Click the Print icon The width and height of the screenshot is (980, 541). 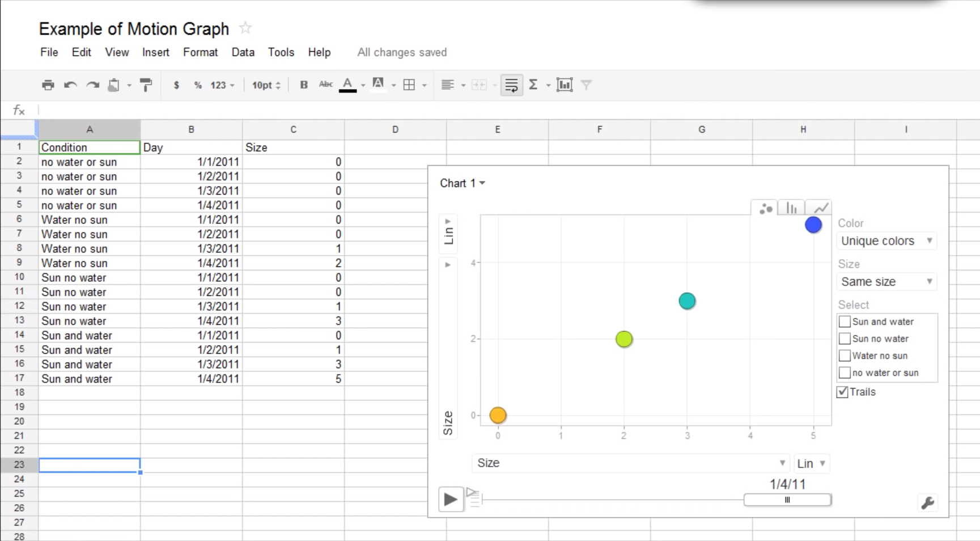pos(48,84)
